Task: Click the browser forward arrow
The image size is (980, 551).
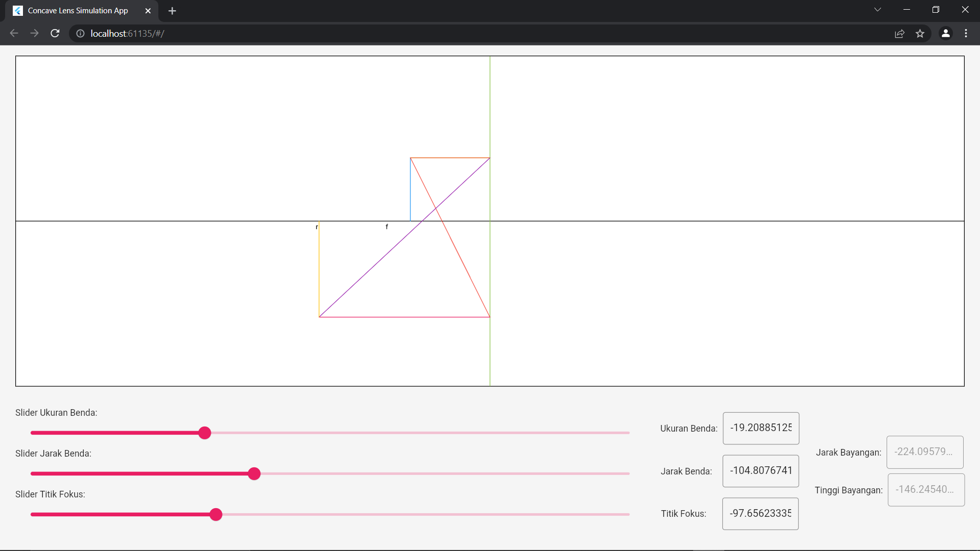Action: (34, 33)
